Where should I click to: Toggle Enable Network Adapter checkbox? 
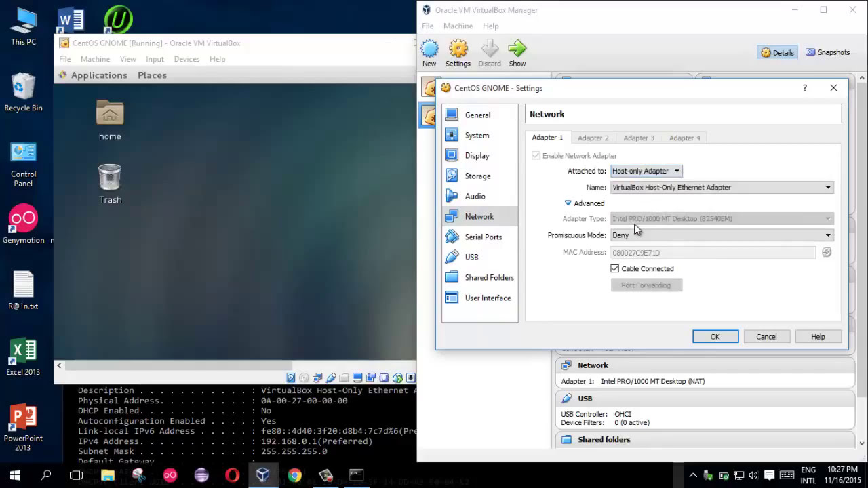[x=536, y=155]
